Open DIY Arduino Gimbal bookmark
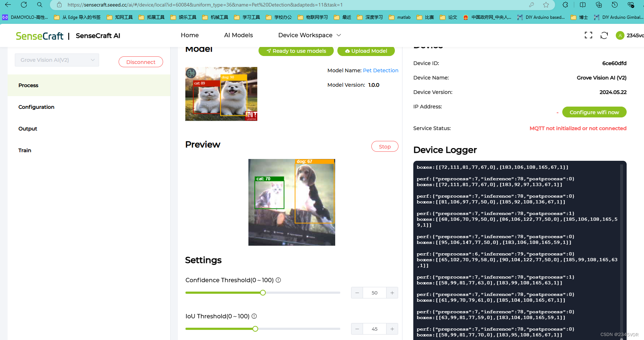The height and width of the screenshot is (340, 644). 619,17
